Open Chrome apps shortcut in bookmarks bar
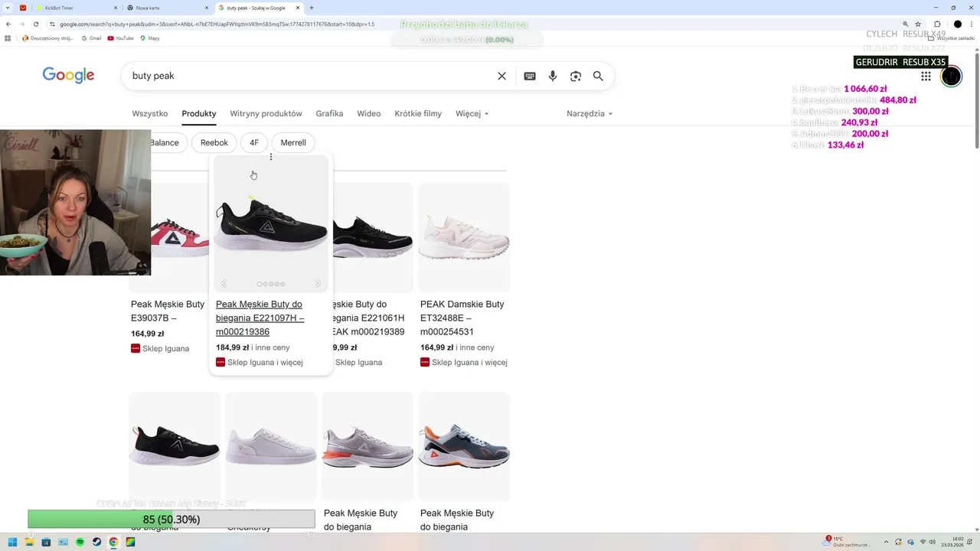Screen dimensions: 980x551 (8, 37)
